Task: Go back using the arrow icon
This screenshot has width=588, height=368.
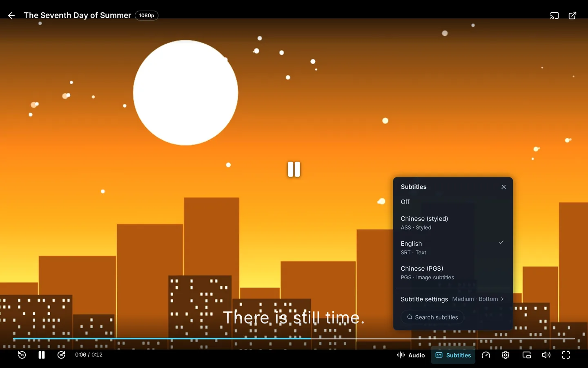Action: (11, 16)
